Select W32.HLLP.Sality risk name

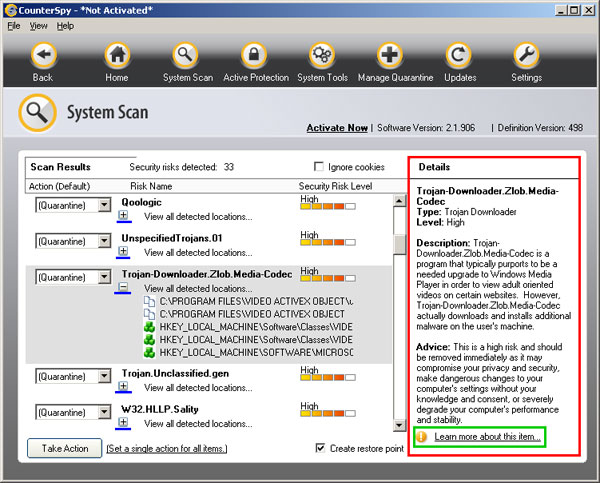(x=160, y=409)
